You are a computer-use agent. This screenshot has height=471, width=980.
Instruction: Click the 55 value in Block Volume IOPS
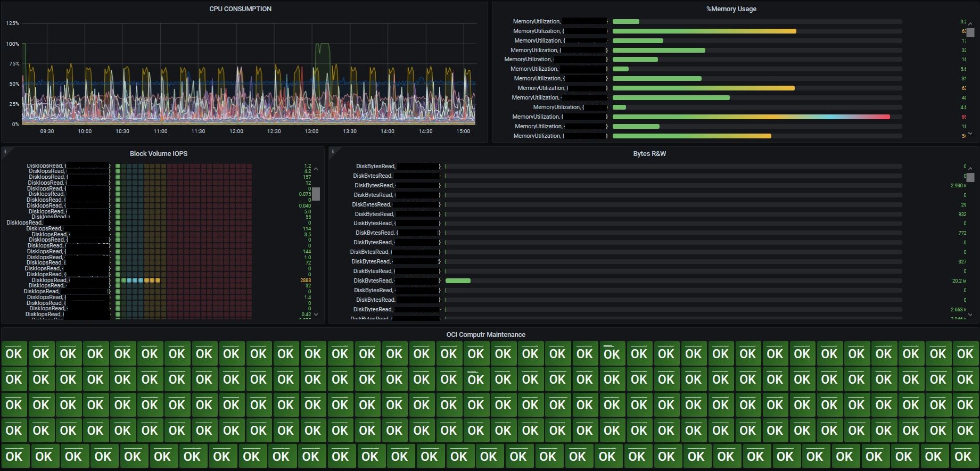[308, 217]
